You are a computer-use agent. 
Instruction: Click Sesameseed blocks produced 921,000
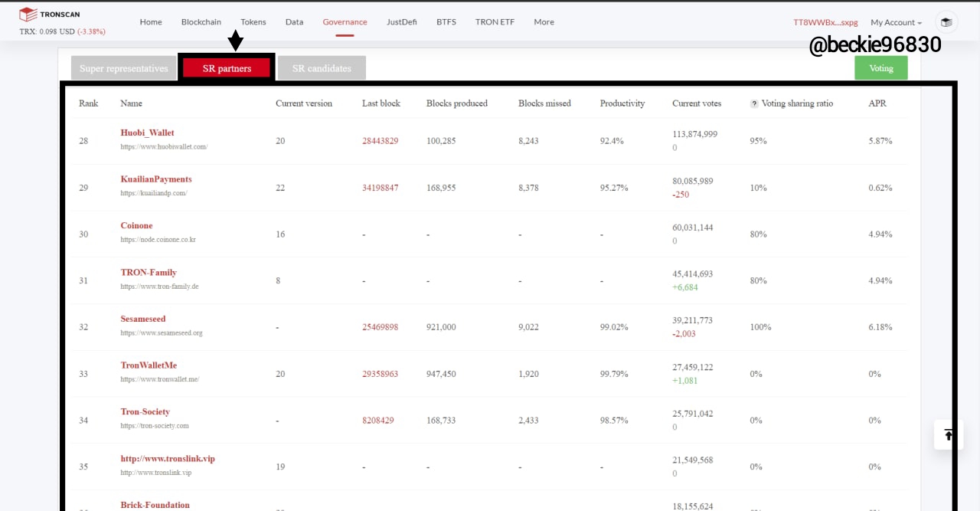(x=441, y=327)
